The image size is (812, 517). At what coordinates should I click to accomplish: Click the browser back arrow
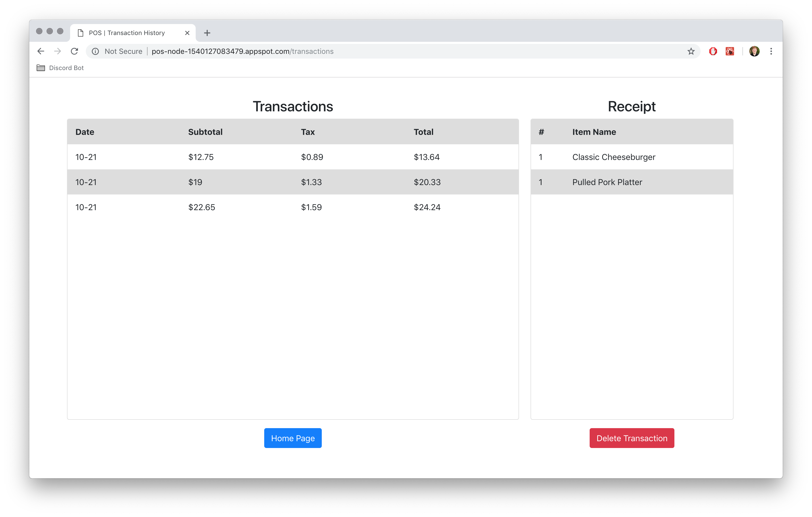tap(41, 51)
